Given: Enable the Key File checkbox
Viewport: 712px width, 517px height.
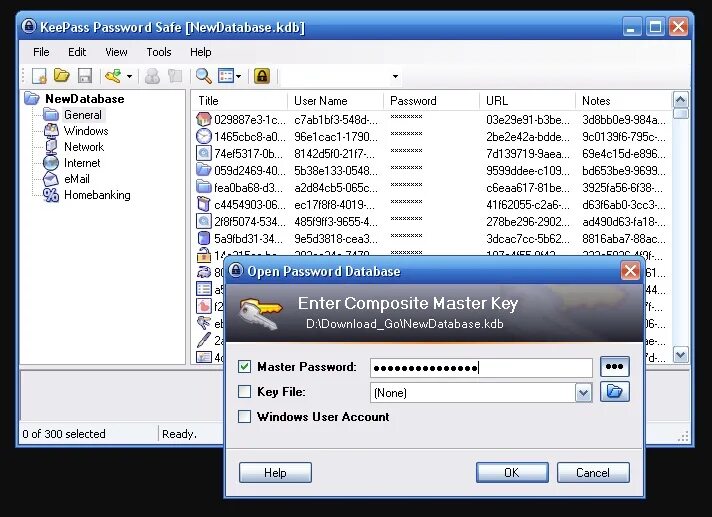Looking at the screenshot, I should [x=244, y=391].
